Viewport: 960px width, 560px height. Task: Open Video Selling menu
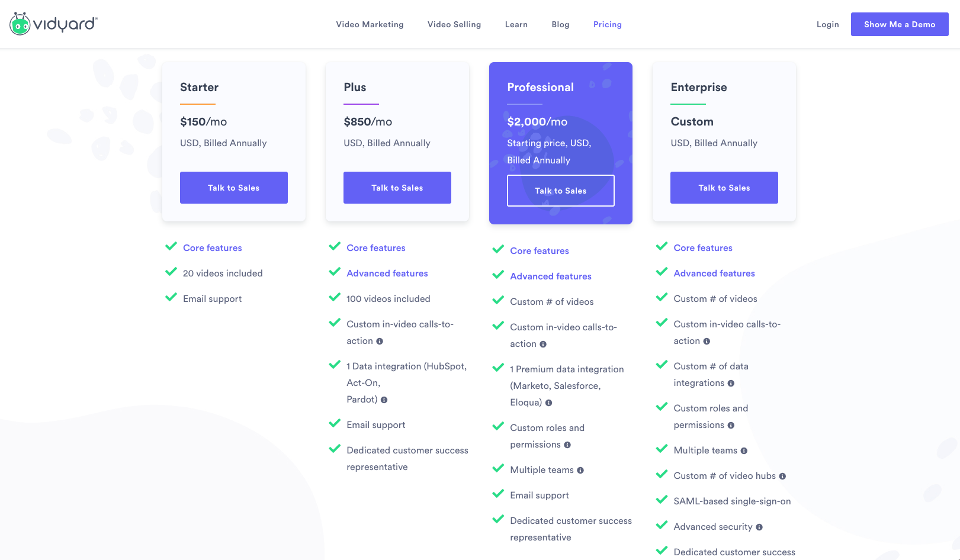click(454, 24)
